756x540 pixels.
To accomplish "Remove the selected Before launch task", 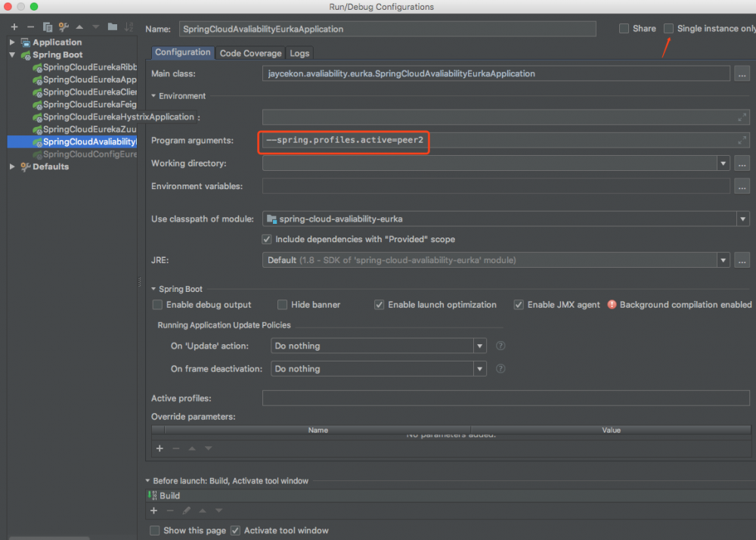I will click(170, 511).
